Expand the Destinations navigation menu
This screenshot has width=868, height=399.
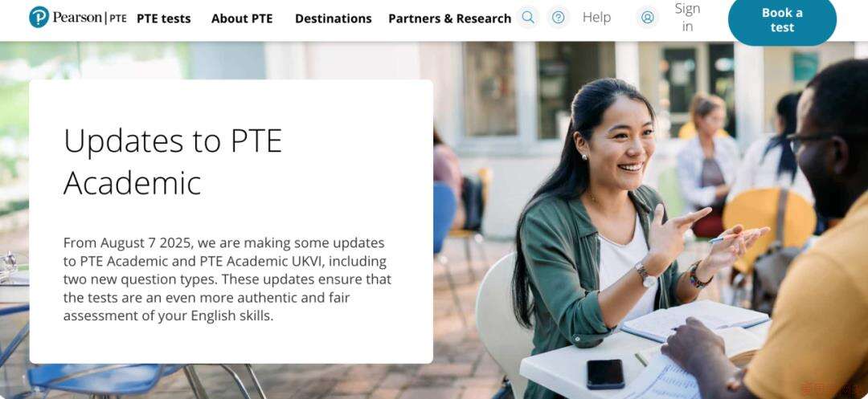click(x=334, y=18)
